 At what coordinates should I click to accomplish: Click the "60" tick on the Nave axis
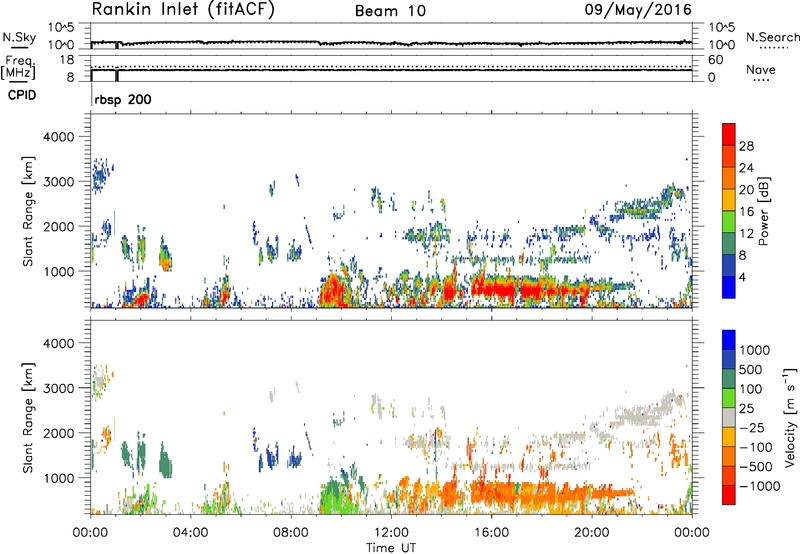point(715,60)
